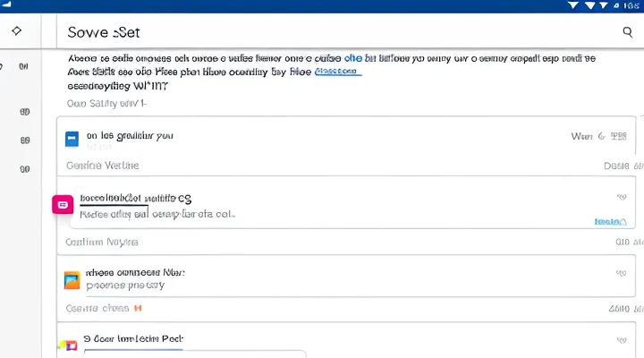This screenshot has width=644, height=358.
Task: Tap the diamond icon beside the title
Action: coord(16,30)
